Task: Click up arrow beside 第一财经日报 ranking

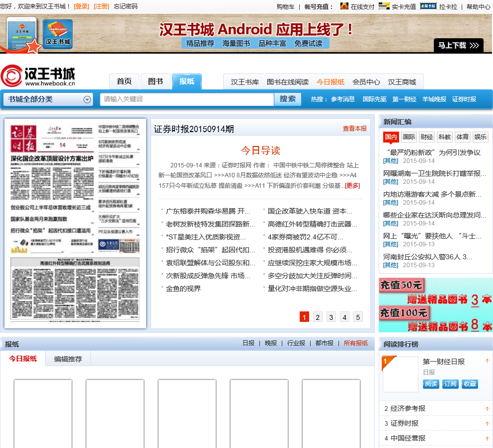Action: point(487,361)
